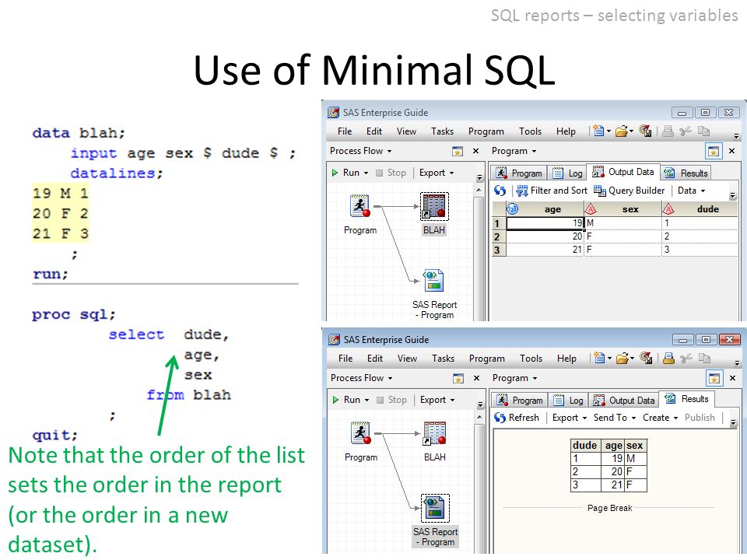Click Publish in lower Results toolbar
Image resolution: width=747 pixels, height=560 pixels.
pyautogui.click(x=700, y=418)
